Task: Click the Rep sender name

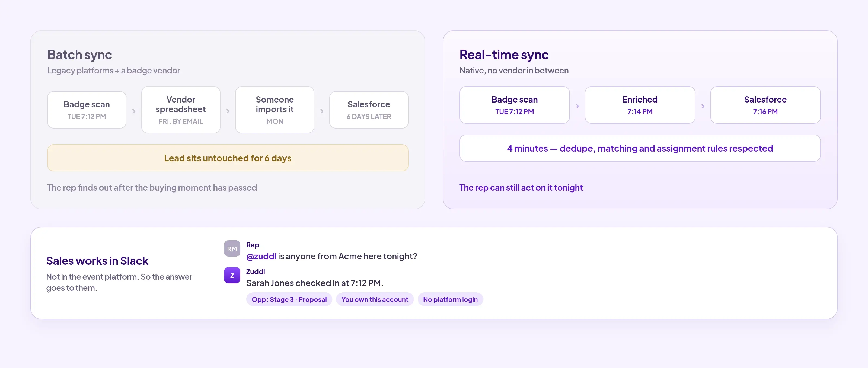Action: 252,245
